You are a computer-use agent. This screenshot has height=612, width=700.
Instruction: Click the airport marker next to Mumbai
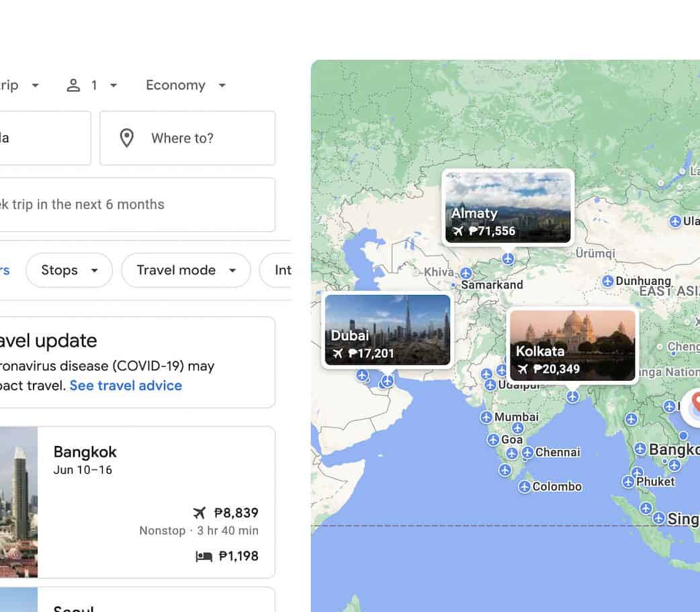tap(486, 417)
